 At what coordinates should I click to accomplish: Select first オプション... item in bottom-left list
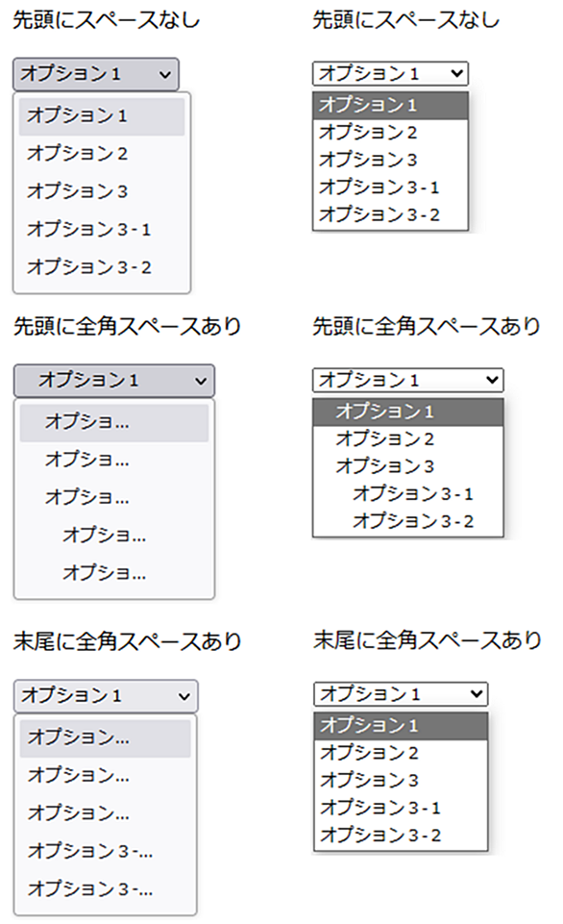point(106,737)
